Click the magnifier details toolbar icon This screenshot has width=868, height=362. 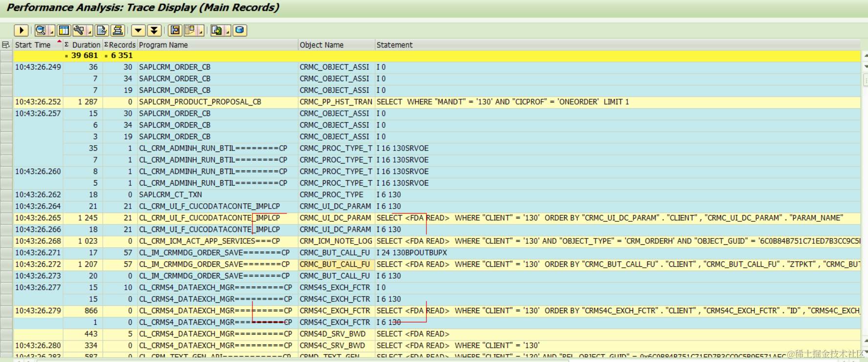41,30
